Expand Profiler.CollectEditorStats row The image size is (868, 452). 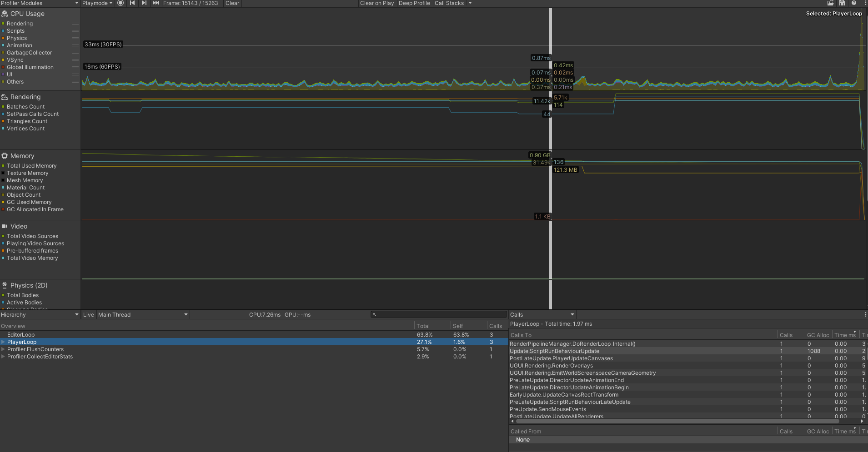click(3, 357)
